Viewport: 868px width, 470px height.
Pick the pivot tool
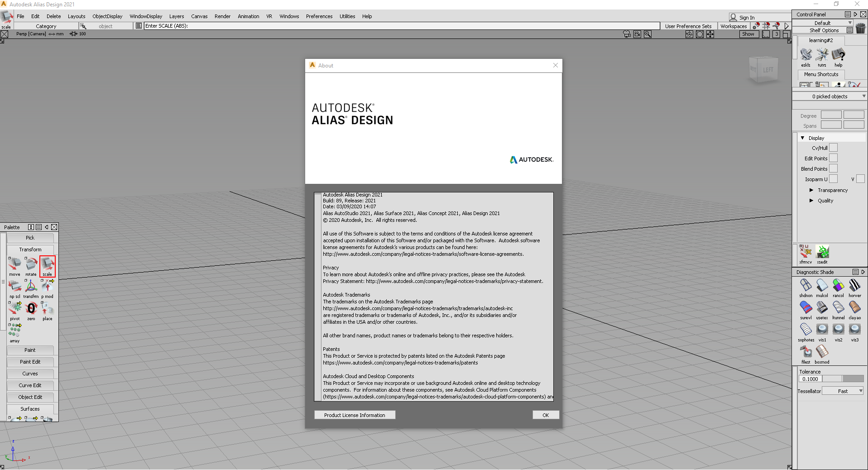pos(14,310)
